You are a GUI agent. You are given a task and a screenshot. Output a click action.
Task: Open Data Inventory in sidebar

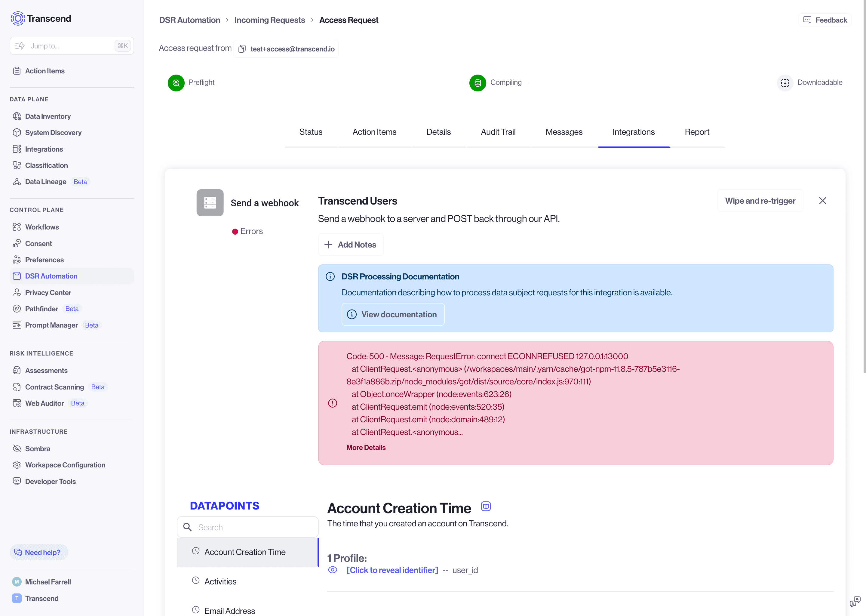pyautogui.click(x=48, y=116)
